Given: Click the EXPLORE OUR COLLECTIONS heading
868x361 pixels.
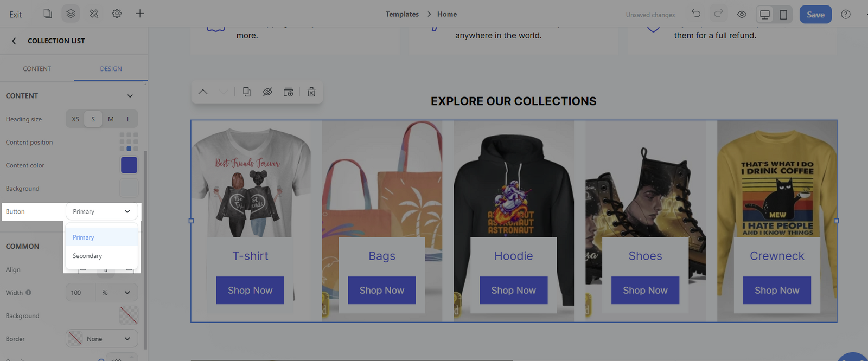Looking at the screenshot, I should 514,101.
